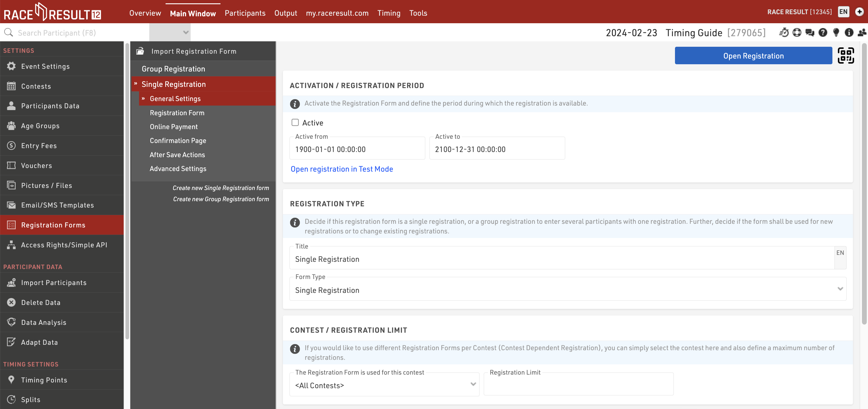This screenshot has height=409, width=868.
Task: Click the users icon in header
Action: 862,32
